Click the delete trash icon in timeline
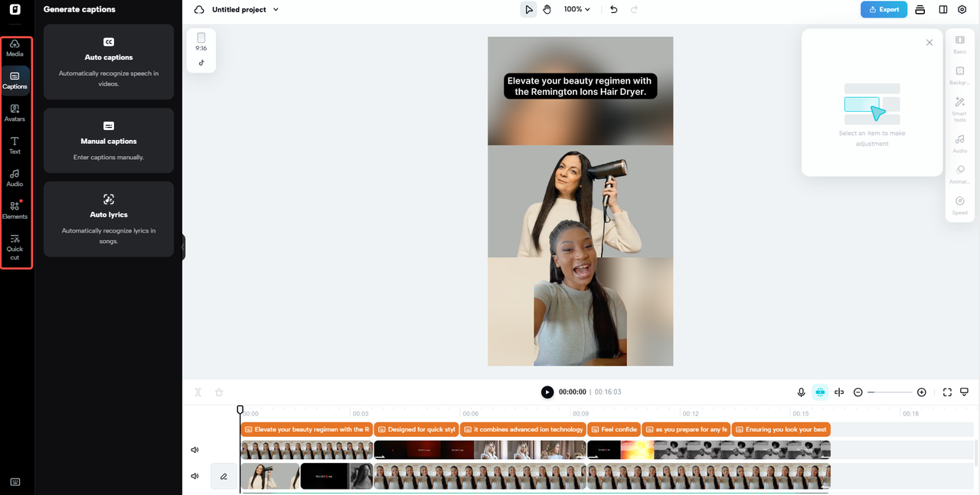 pyautogui.click(x=219, y=392)
